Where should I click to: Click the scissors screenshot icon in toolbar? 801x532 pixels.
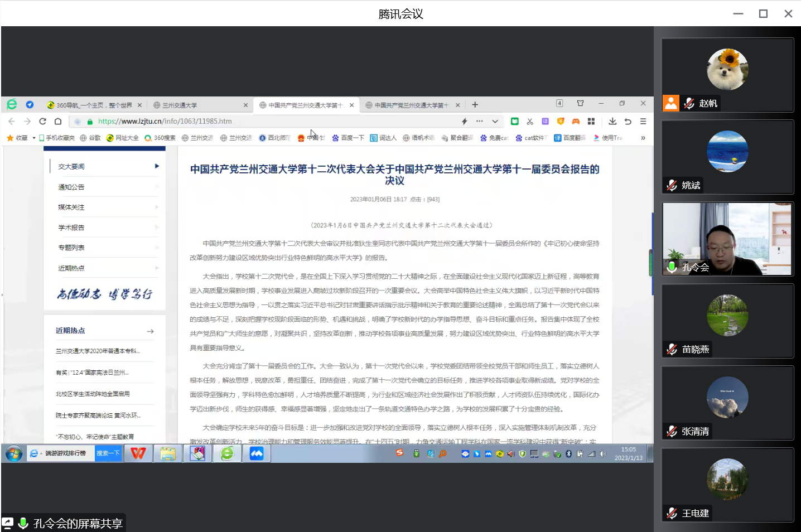click(x=530, y=121)
